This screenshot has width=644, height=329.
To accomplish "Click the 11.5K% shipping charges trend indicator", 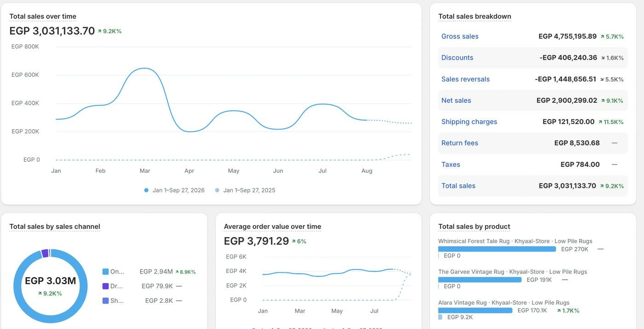I will [611, 122].
